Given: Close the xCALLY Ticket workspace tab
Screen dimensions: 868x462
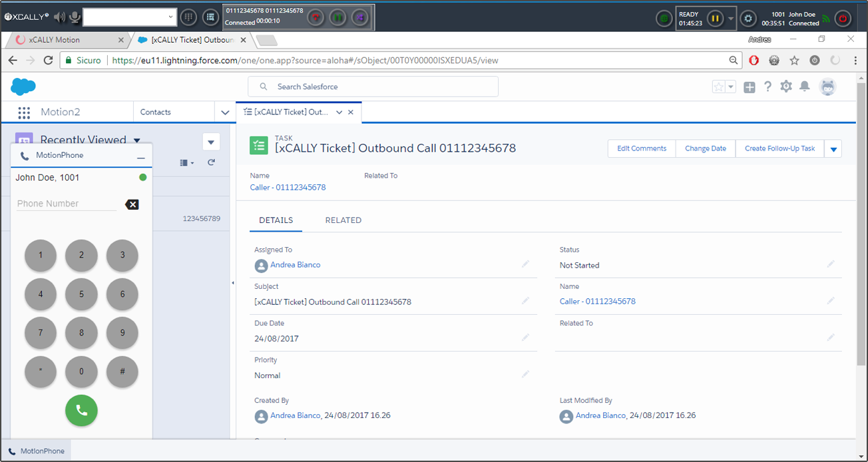Looking at the screenshot, I should 351,113.
